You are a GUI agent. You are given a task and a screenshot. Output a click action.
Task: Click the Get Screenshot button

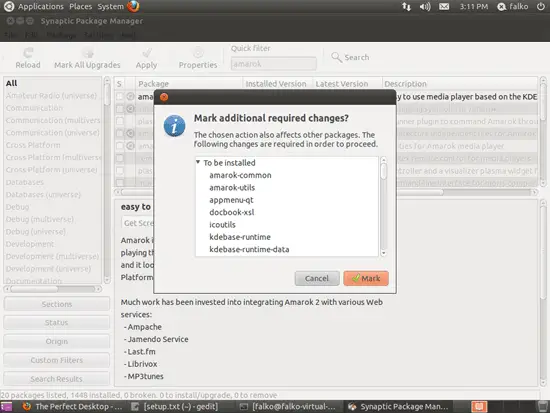139,223
